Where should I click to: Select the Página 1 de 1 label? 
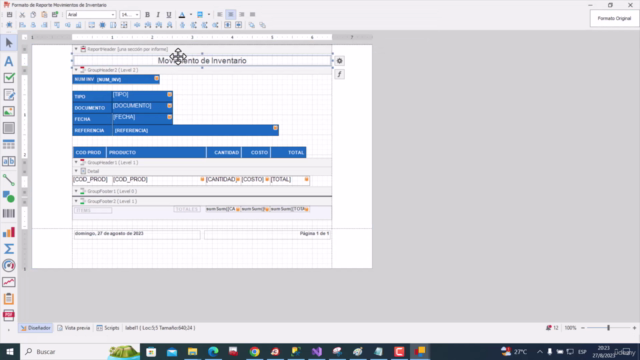coord(267,234)
